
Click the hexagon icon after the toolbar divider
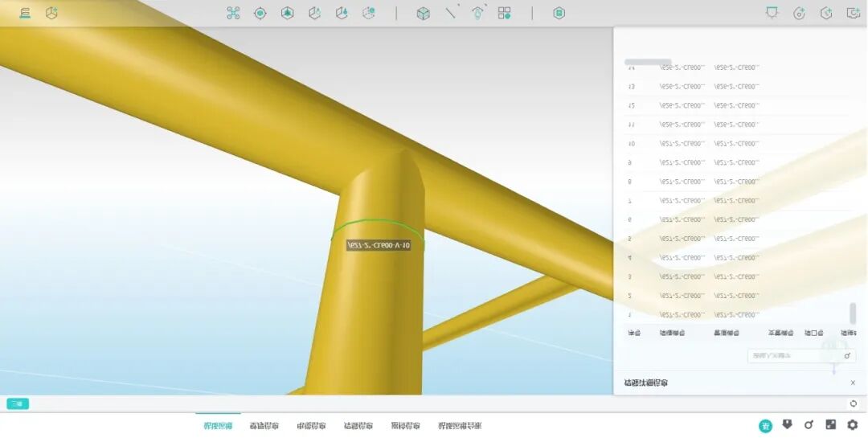559,13
